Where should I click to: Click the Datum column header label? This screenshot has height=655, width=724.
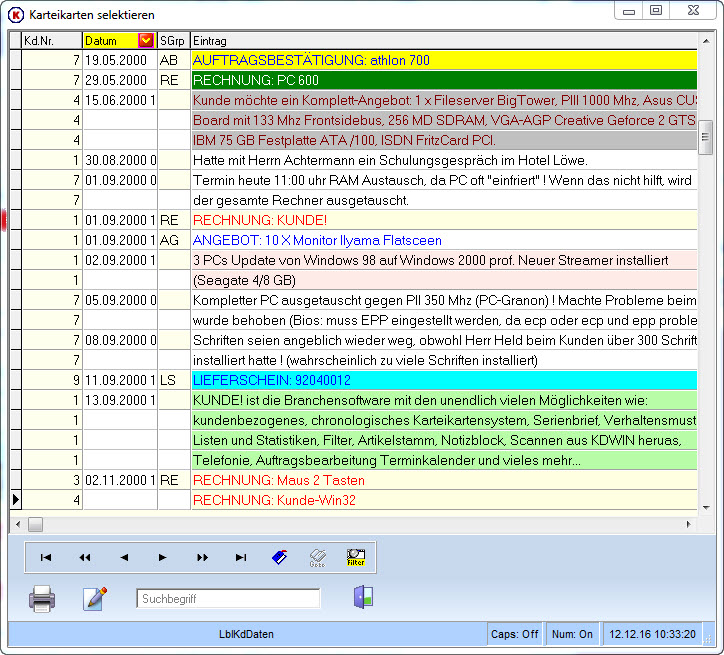[101, 41]
